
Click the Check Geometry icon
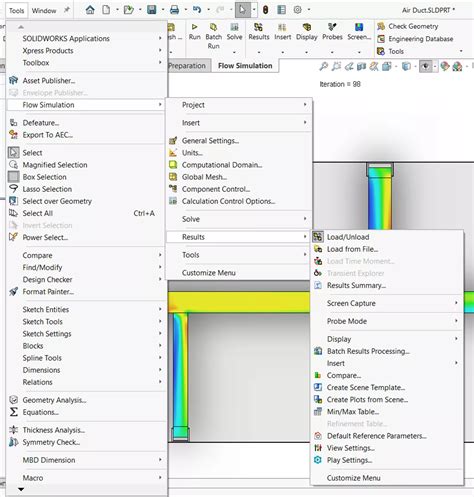tap(381, 26)
